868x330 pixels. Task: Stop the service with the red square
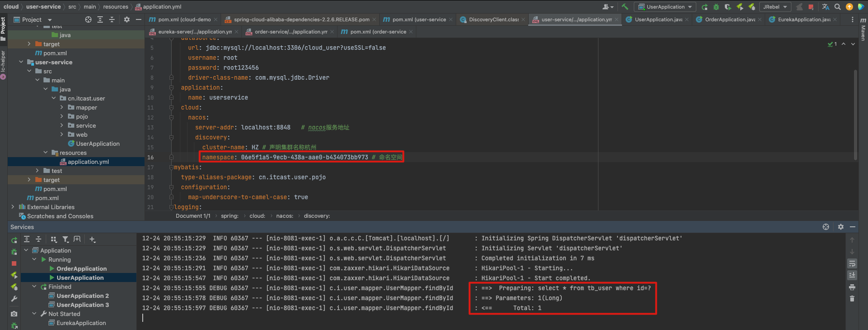(14, 263)
